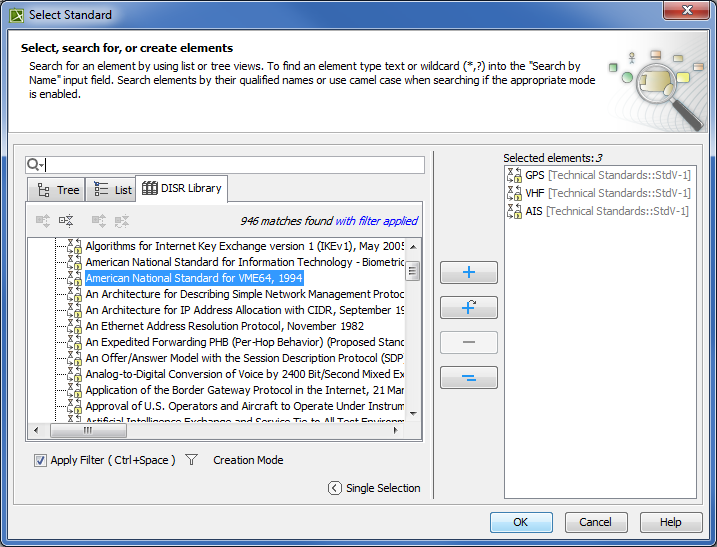Add selected element with the plus button
The image size is (717, 547).
point(469,273)
